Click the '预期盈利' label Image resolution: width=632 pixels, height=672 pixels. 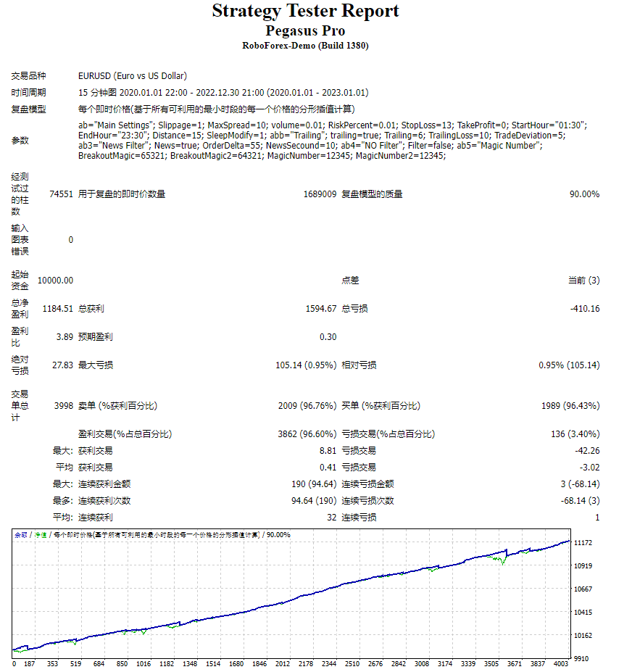(95, 337)
